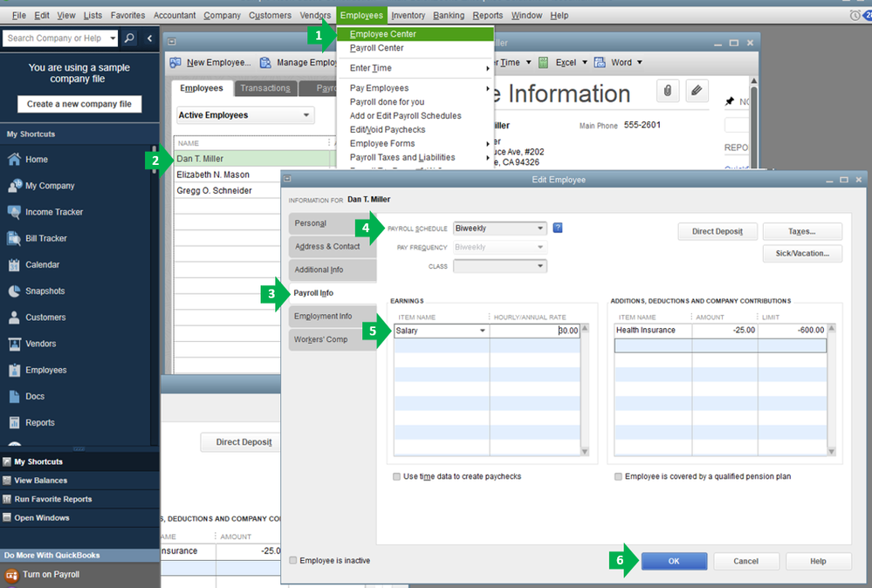872x588 pixels.
Task: Open the Class dropdown
Action: coord(540,266)
